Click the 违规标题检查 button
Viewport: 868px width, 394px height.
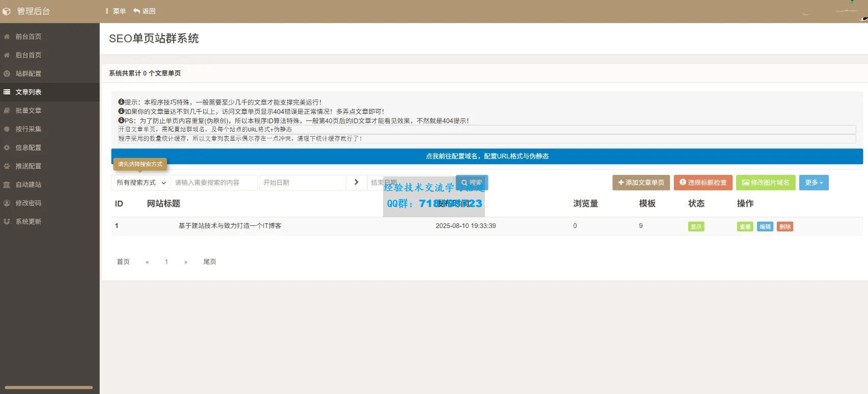(703, 182)
